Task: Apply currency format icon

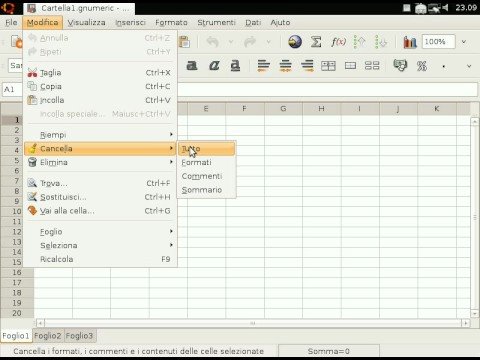Action: pos(400,65)
